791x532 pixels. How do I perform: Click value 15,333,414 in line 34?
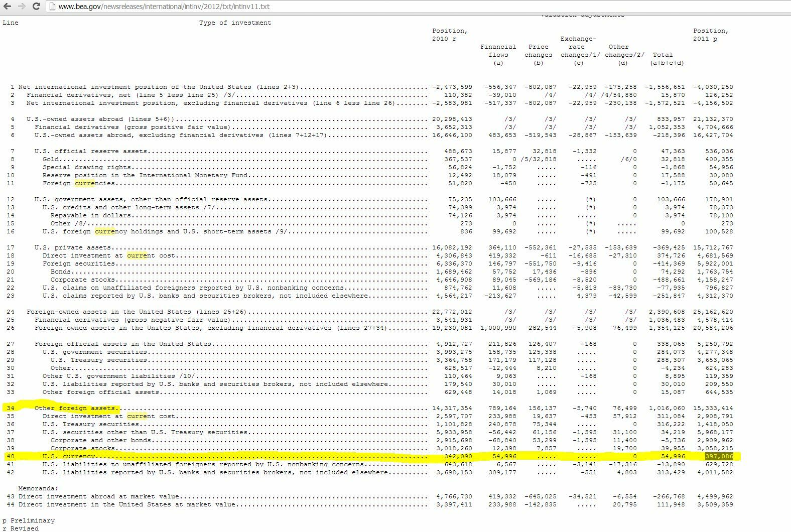coord(713,409)
